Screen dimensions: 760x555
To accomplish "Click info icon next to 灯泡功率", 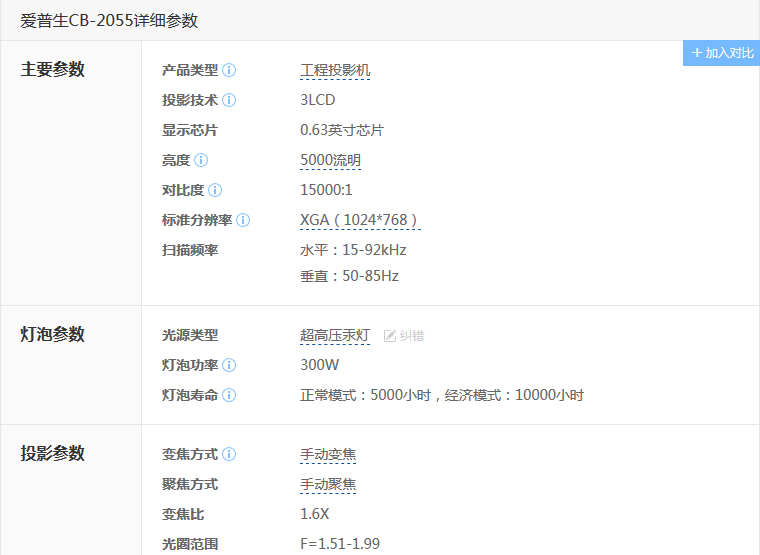I will point(229,365).
